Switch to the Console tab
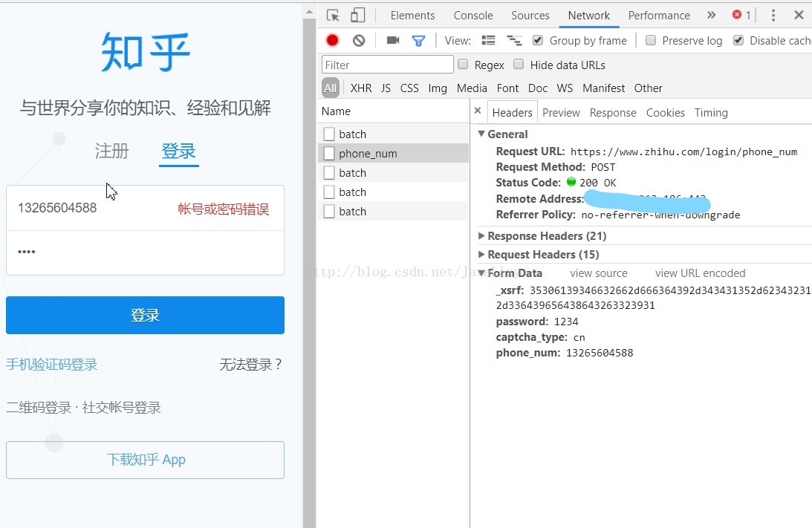The height and width of the screenshot is (528, 812). (x=473, y=16)
